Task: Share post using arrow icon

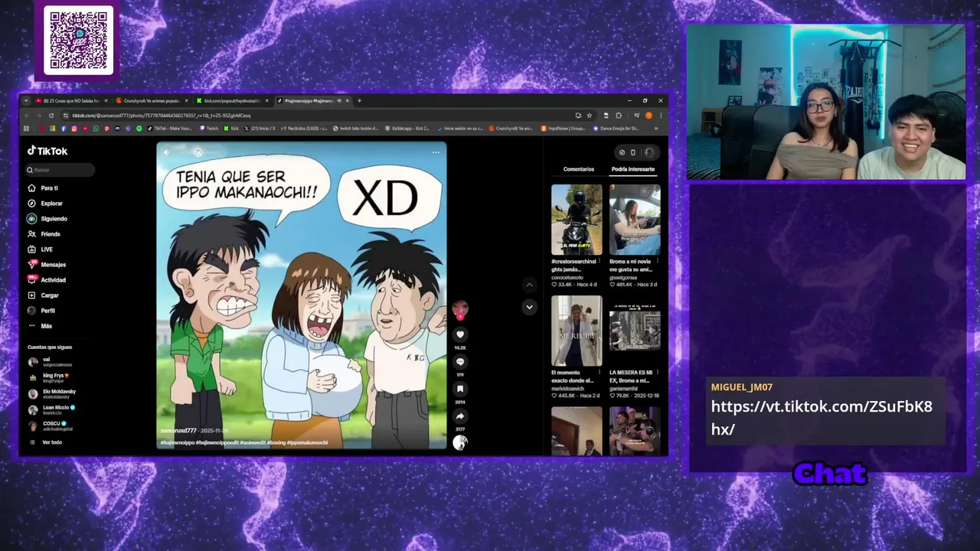Action: (x=460, y=417)
